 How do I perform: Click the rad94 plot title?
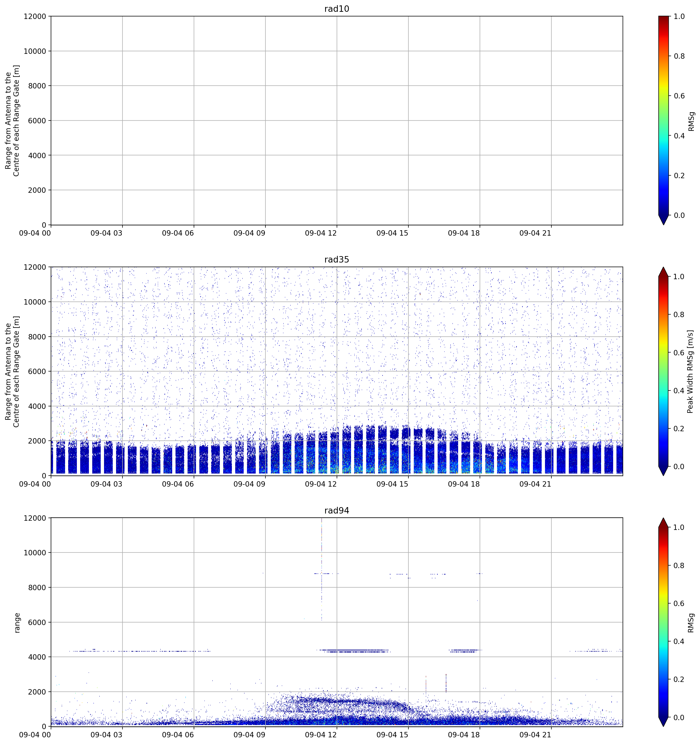pos(336,510)
